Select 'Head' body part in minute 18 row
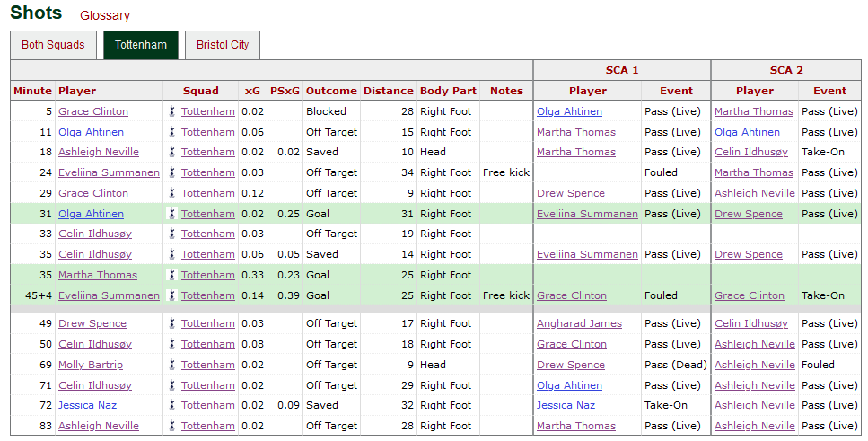The image size is (868, 441). pos(433,152)
